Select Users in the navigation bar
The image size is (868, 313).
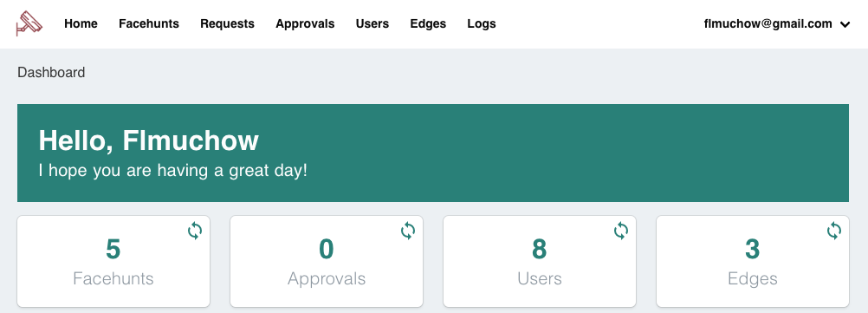(372, 23)
